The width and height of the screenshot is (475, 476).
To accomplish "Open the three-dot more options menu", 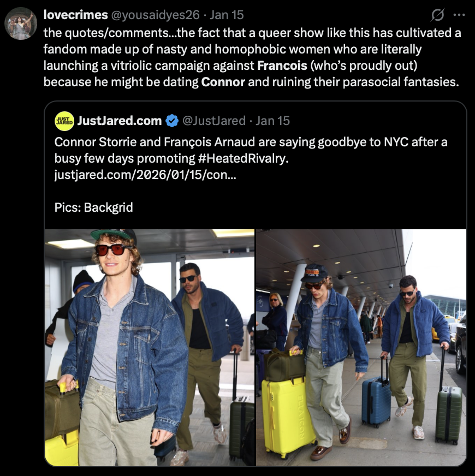I will tap(459, 15).
